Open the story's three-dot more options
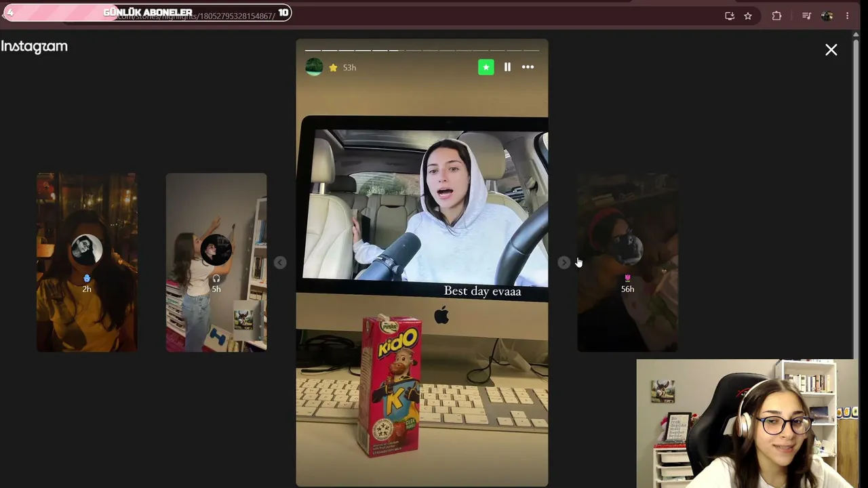The width and height of the screenshot is (868, 488). click(528, 67)
